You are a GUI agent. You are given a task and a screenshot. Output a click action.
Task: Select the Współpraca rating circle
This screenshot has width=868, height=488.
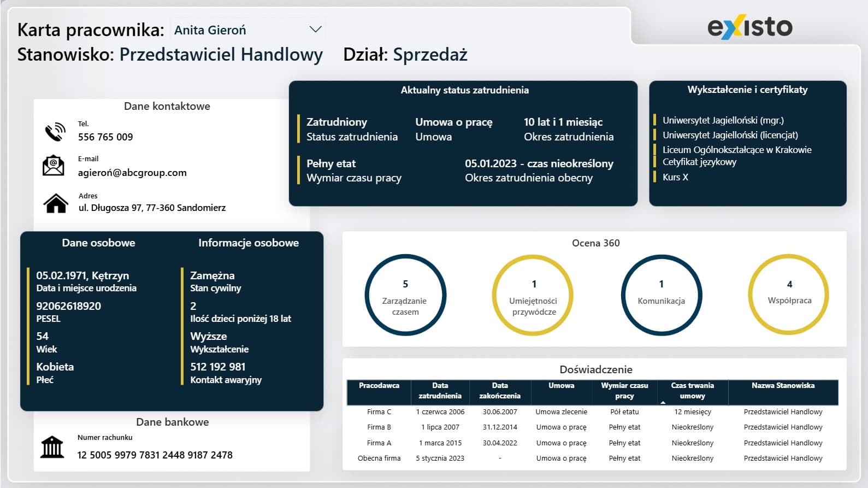click(x=789, y=295)
